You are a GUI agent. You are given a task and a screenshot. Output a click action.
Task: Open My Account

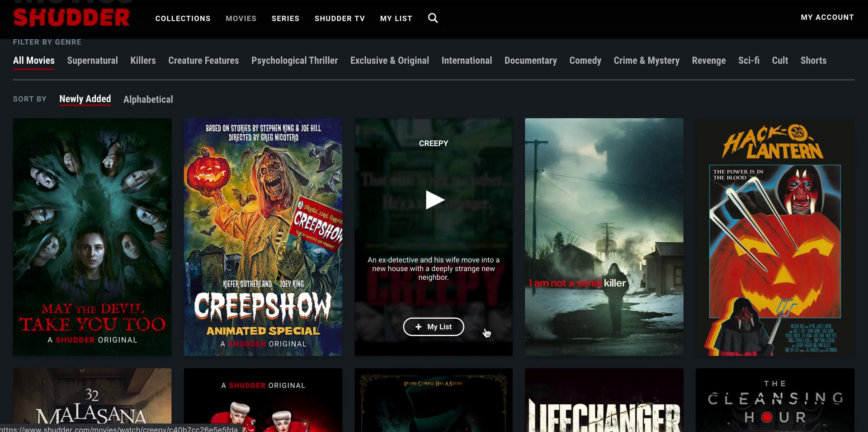click(x=827, y=17)
